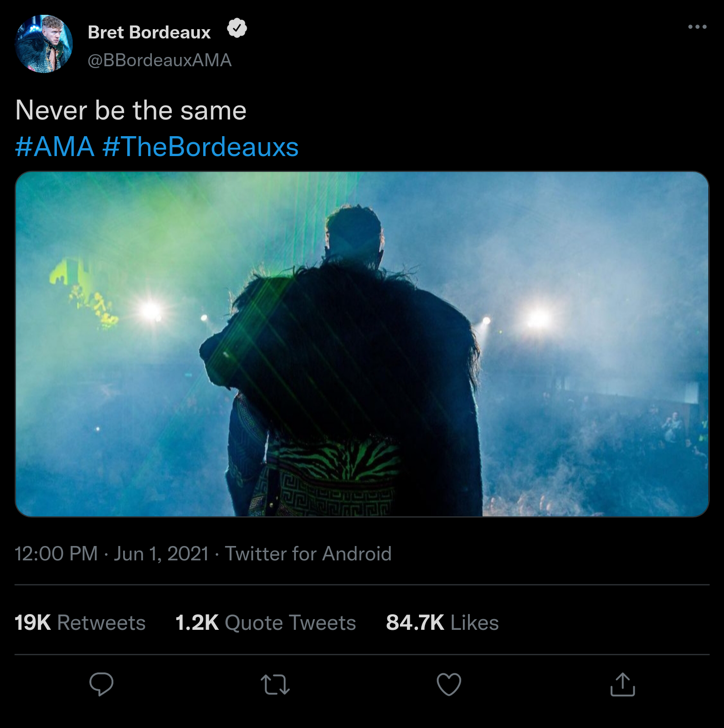The width and height of the screenshot is (724, 728).
Task: Open the @BBordeauxAMA handle
Action: 160,60
